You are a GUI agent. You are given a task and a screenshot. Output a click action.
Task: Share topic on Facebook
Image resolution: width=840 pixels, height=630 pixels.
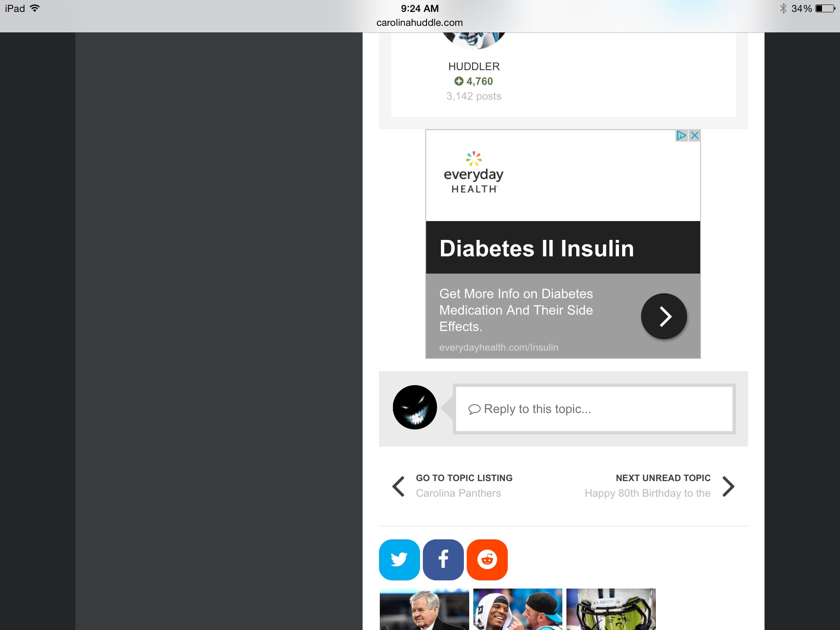(x=443, y=559)
